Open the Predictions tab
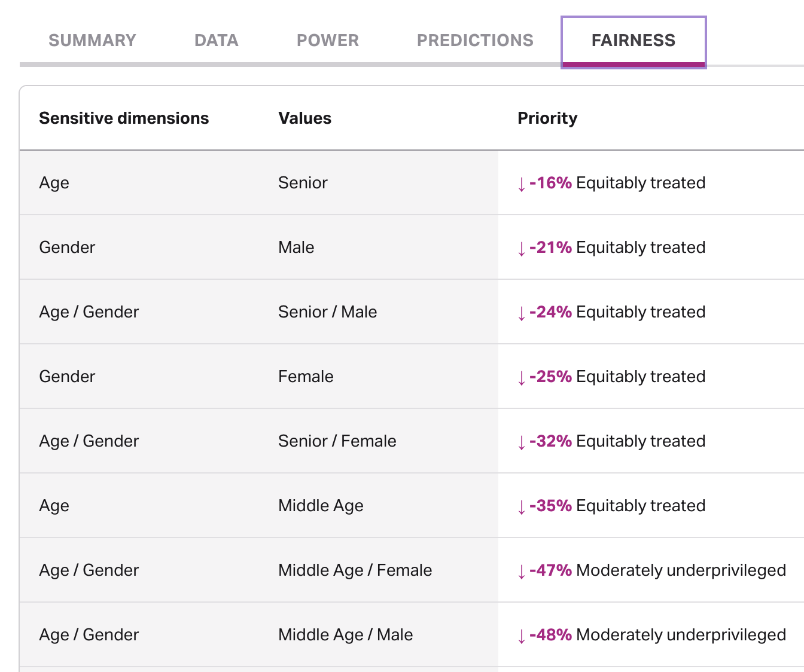This screenshot has height=672, width=804. point(475,41)
